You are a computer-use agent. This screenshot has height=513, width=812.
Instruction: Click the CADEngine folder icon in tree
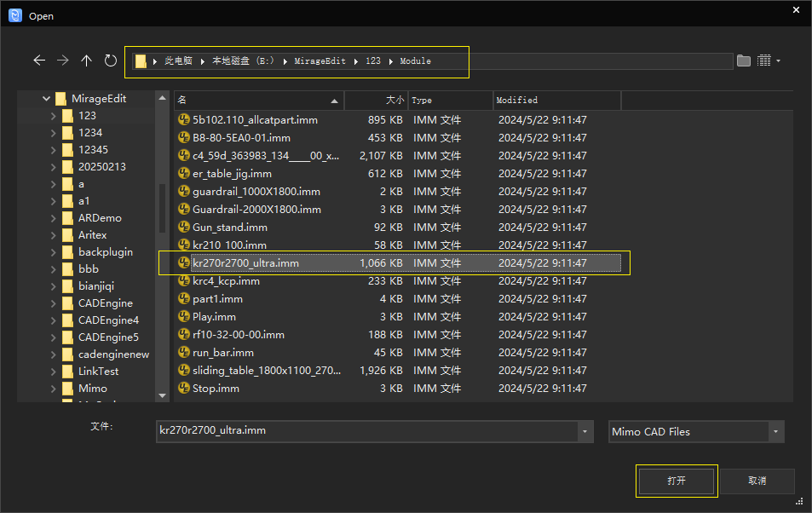coord(66,303)
